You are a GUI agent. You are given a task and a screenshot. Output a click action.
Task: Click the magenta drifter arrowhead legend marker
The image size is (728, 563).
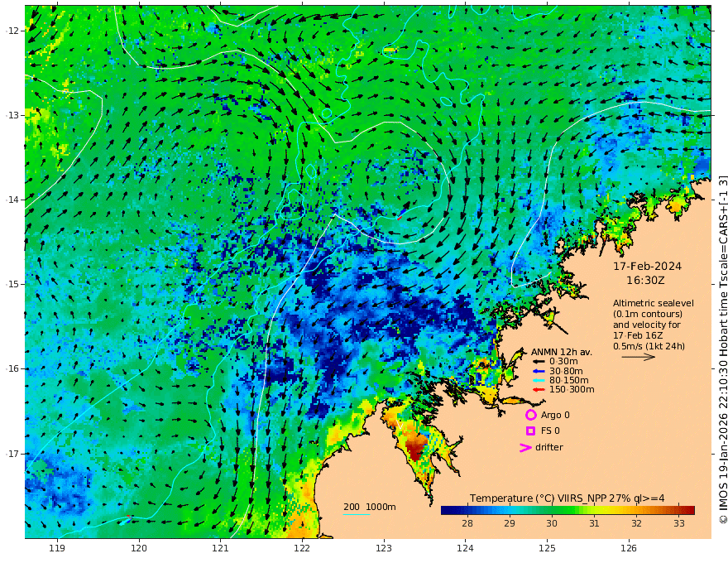[525, 447]
